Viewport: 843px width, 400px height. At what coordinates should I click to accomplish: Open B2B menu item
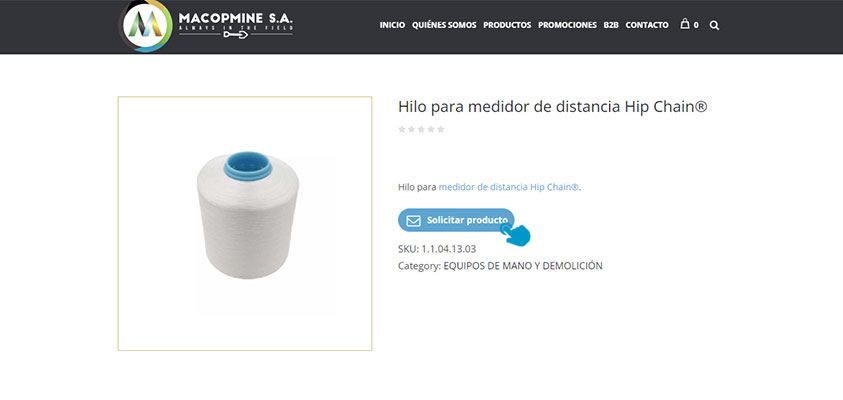[x=611, y=25]
